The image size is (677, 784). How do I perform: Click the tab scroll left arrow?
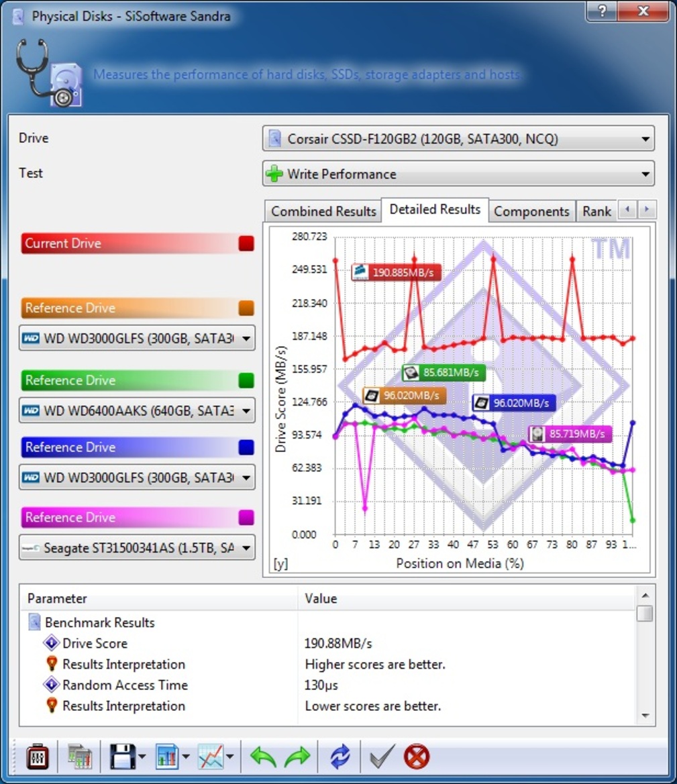click(627, 209)
